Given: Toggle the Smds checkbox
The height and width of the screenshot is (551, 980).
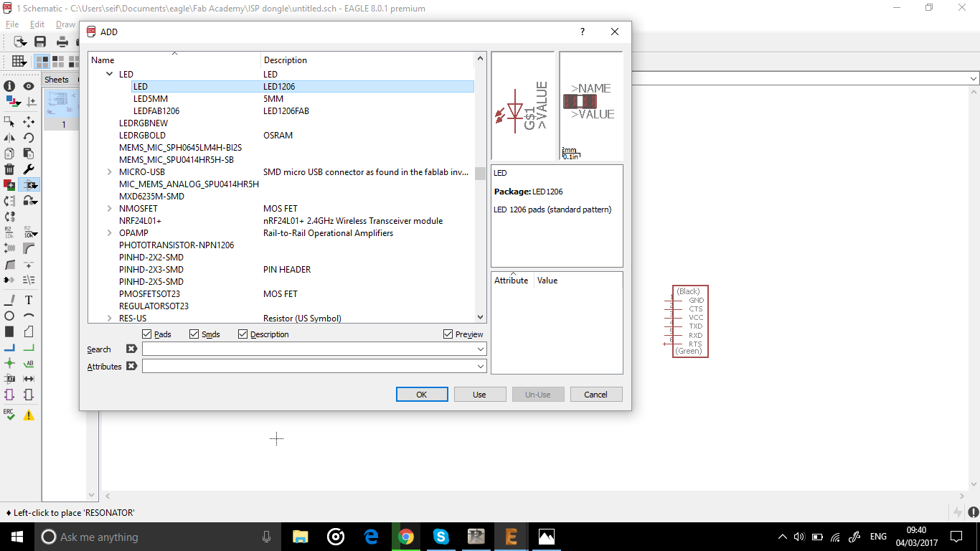Looking at the screenshot, I should [194, 334].
